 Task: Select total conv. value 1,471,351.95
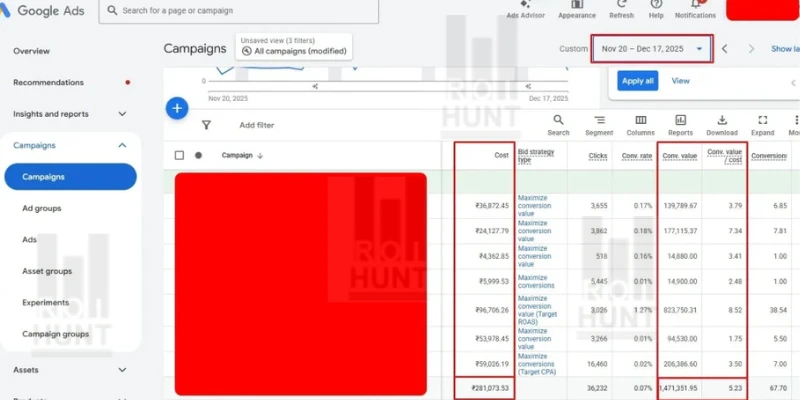click(679, 388)
